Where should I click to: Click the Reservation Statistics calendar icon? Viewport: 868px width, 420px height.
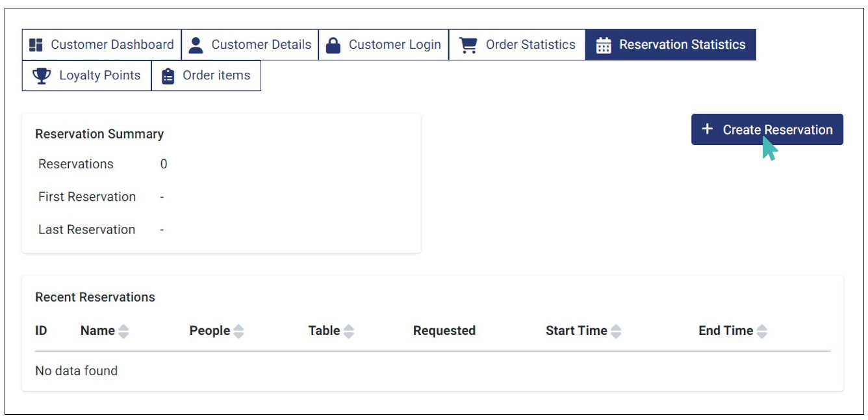click(x=604, y=46)
